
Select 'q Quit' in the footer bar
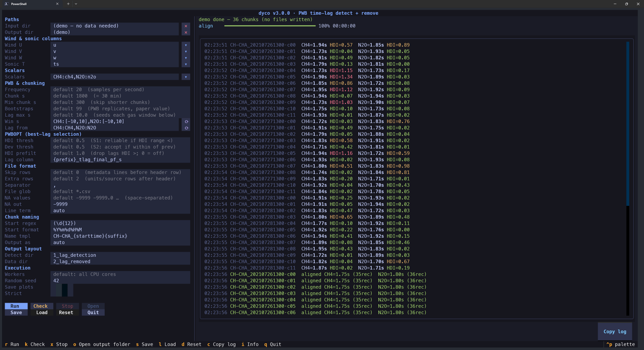(273, 344)
